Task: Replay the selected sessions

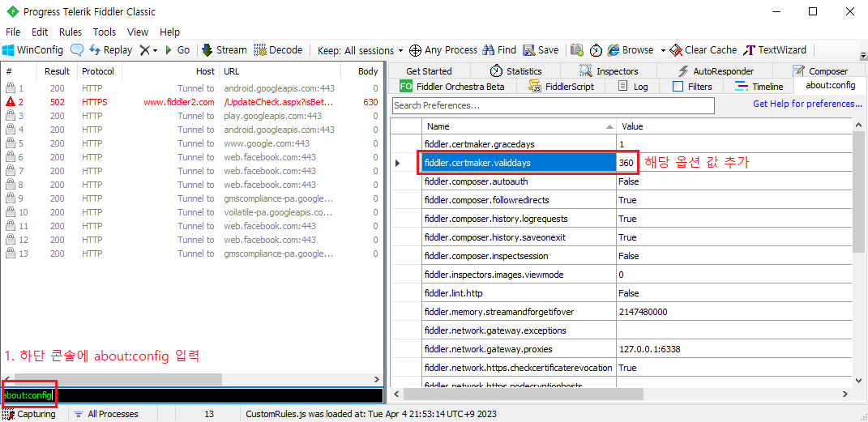Action: (111, 49)
